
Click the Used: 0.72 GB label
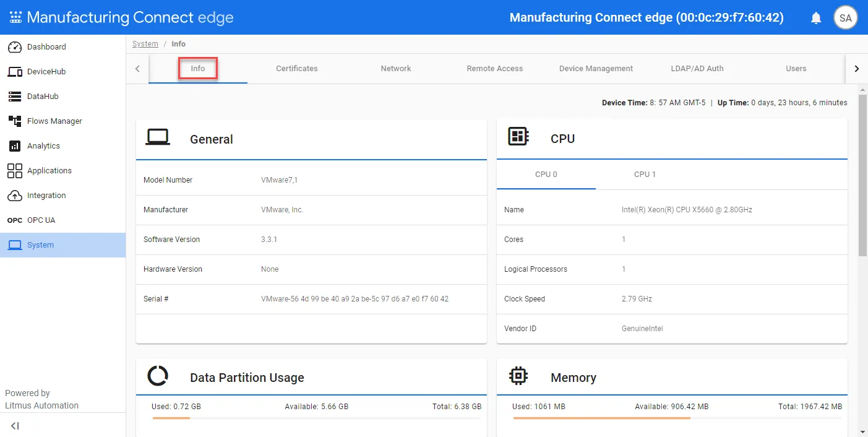[x=176, y=407]
